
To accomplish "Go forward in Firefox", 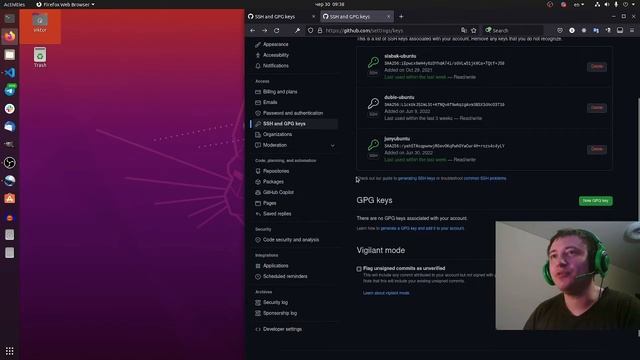I will 264,31.
